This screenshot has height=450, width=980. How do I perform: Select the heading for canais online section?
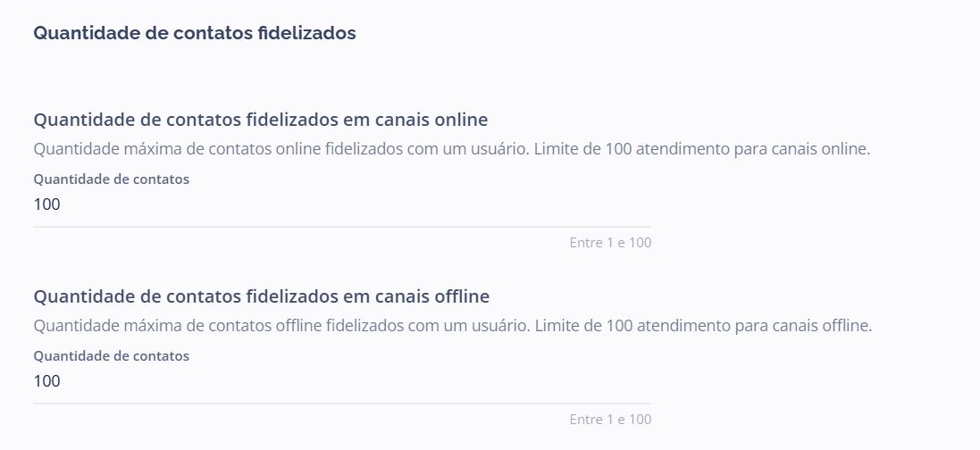pyautogui.click(x=260, y=120)
